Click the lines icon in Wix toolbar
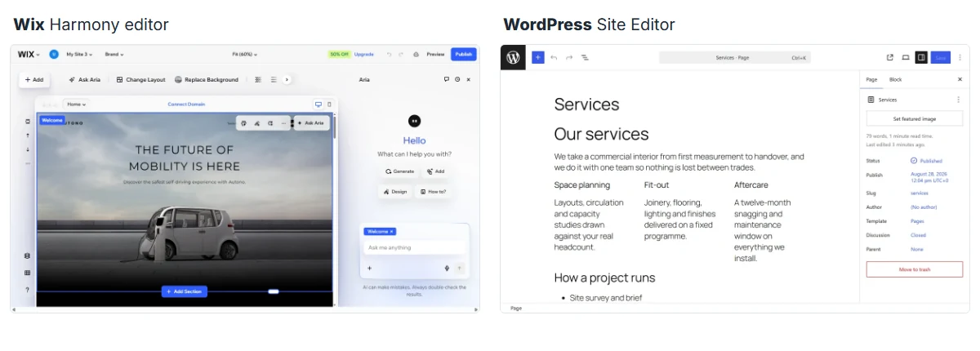The image size is (980, 351). pyautogui.click(x=274, y=80)
